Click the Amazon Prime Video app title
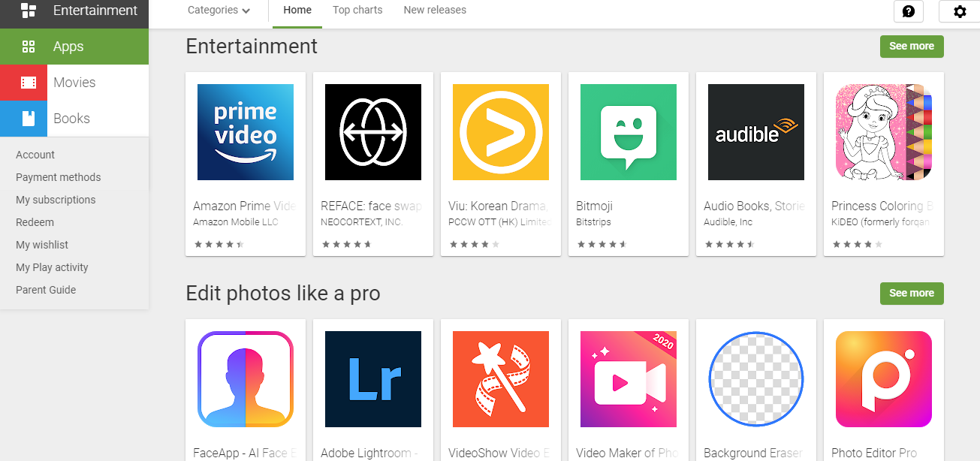The image size is (980, 461). 245,206
